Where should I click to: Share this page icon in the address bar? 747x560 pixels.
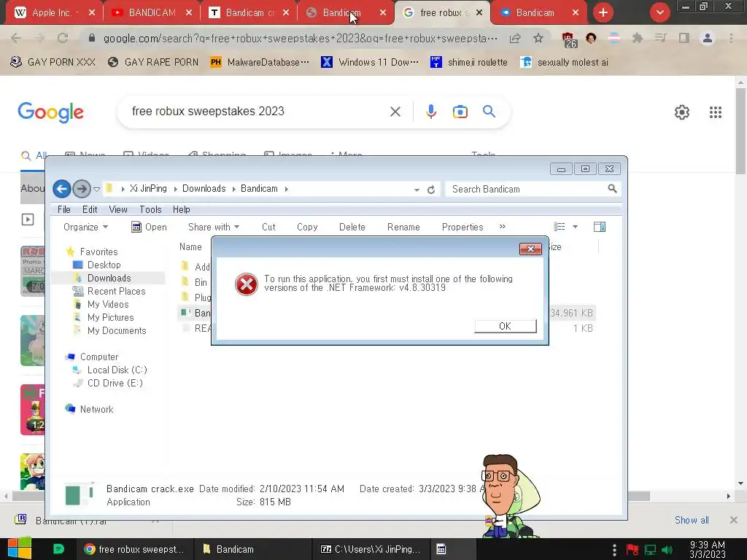515,38
